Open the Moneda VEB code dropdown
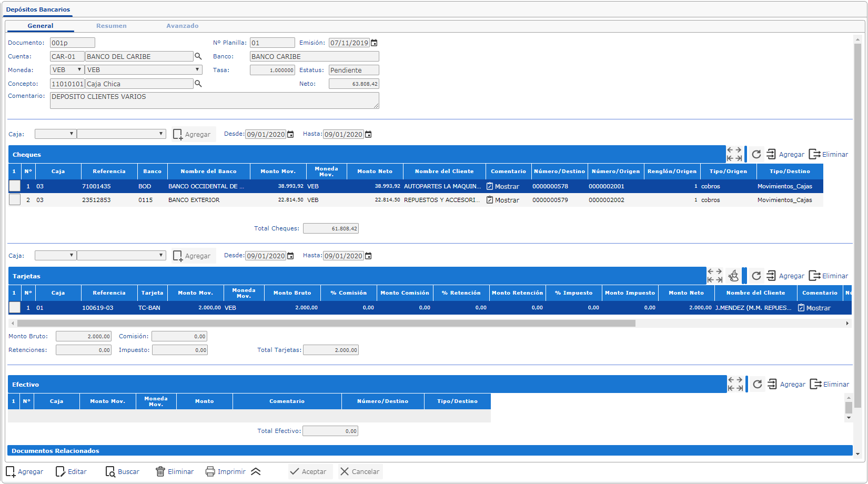Viewport: 868px width, 484px height. 67,70
